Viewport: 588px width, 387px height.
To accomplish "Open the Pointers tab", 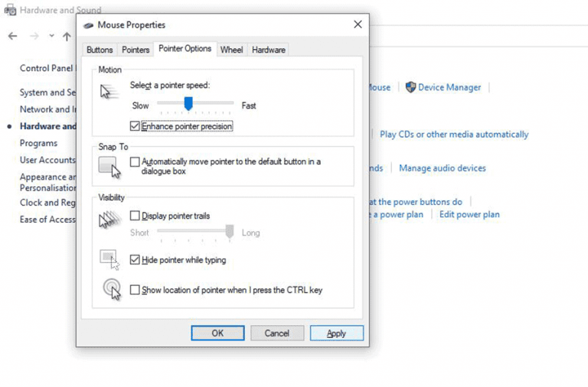I will pos(136,50).
